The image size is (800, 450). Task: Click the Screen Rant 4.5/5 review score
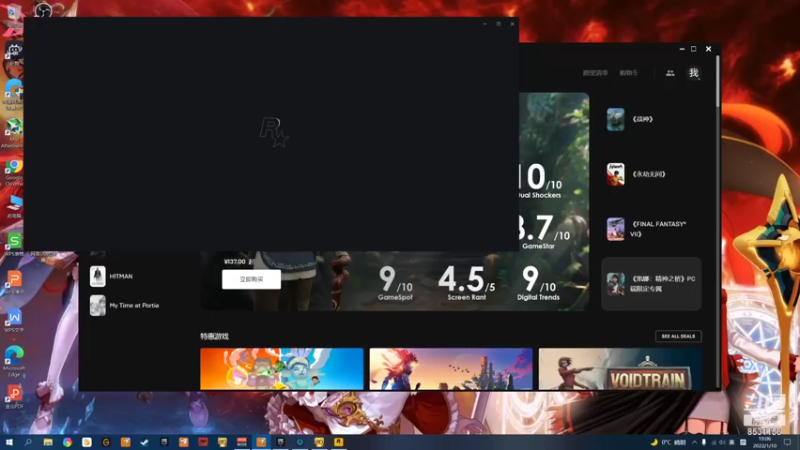pyautogui.click(x=466, y=283)
